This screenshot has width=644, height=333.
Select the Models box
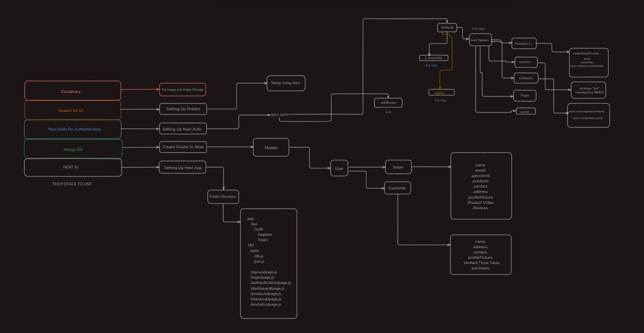(x=271, y=148)
